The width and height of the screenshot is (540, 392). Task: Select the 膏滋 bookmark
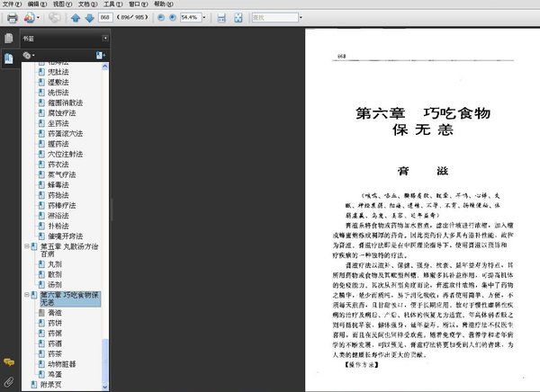[x=54, y=313]
